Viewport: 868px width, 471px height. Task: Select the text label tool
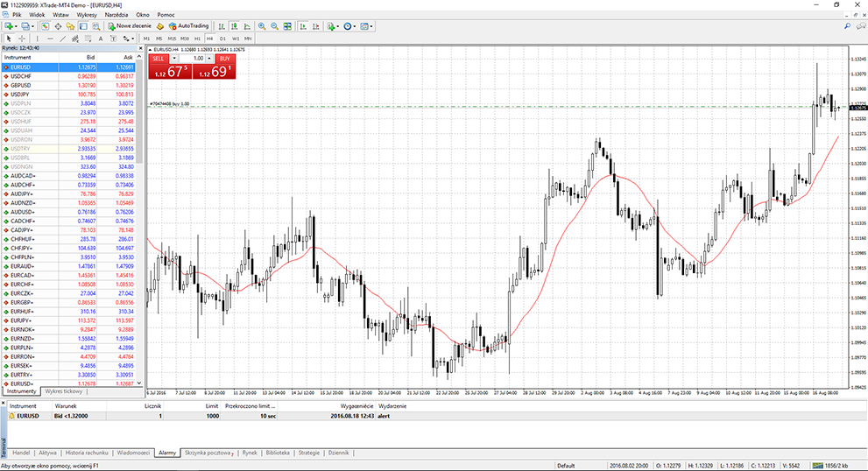[x=113, y=39]
